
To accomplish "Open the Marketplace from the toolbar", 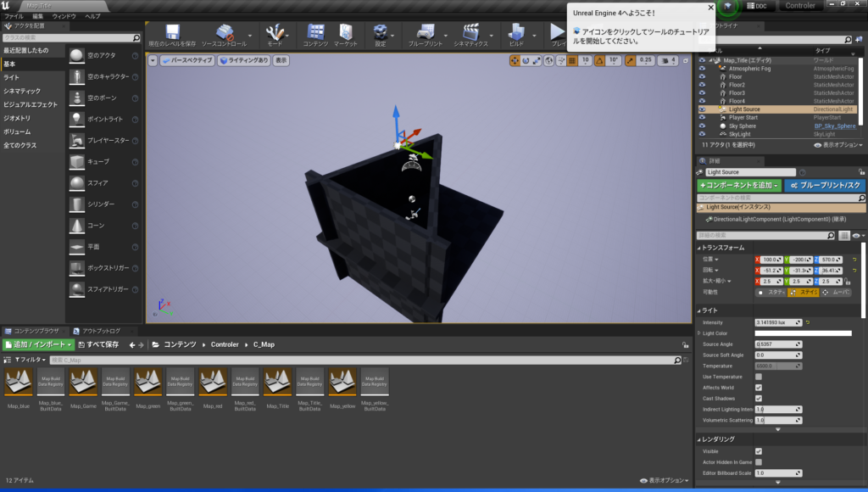I will pyautogui.click(x=345, y=34).
